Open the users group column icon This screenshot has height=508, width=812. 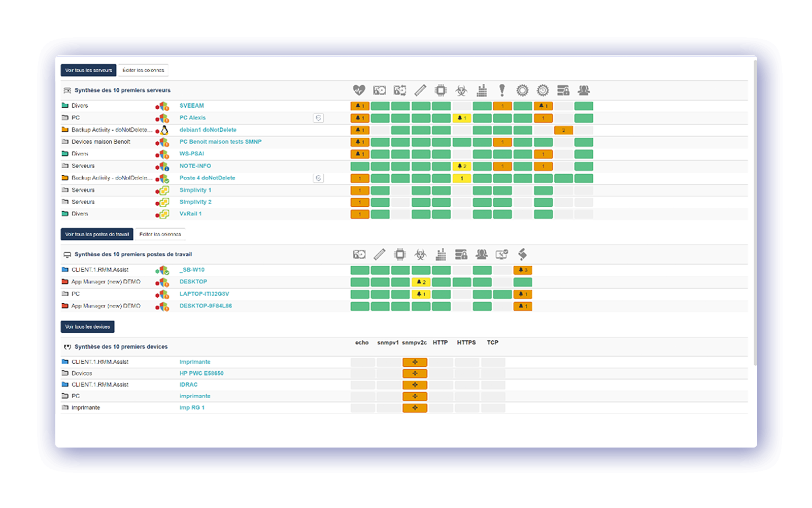tap(583, 90)
